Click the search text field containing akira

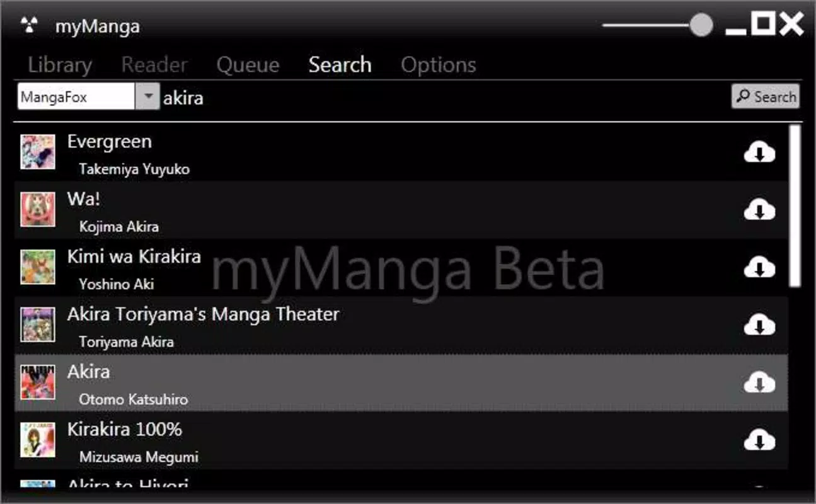444,98
